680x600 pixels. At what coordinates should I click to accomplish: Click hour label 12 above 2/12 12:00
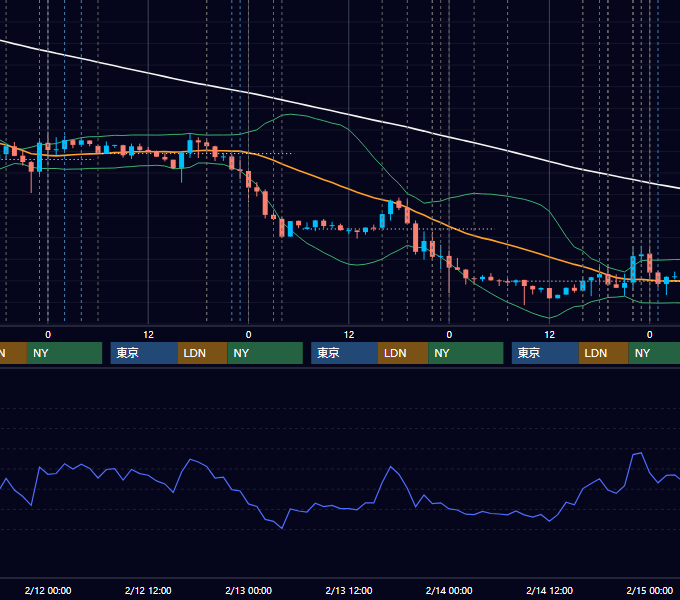pyautogui.click(x=148, y=335)
